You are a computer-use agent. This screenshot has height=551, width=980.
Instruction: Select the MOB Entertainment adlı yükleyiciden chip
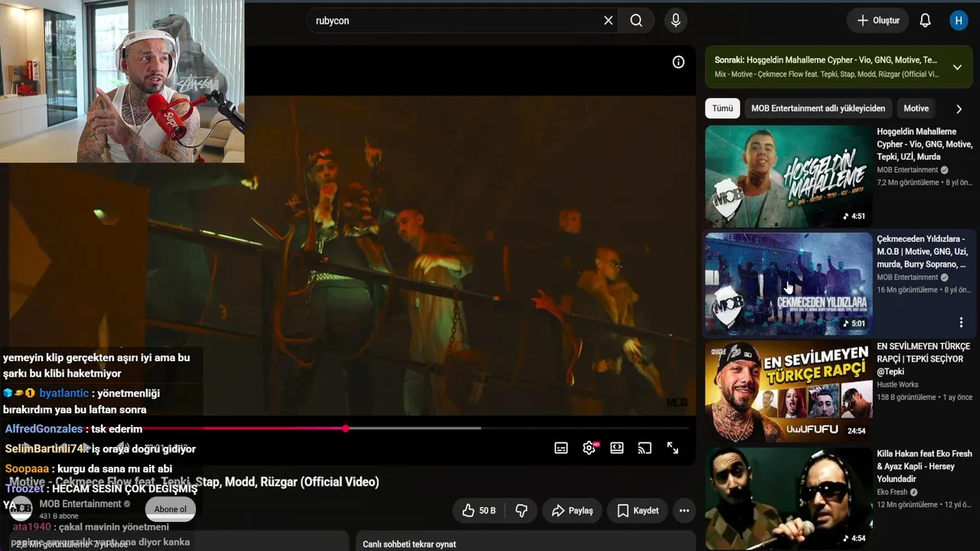(818, 109)
